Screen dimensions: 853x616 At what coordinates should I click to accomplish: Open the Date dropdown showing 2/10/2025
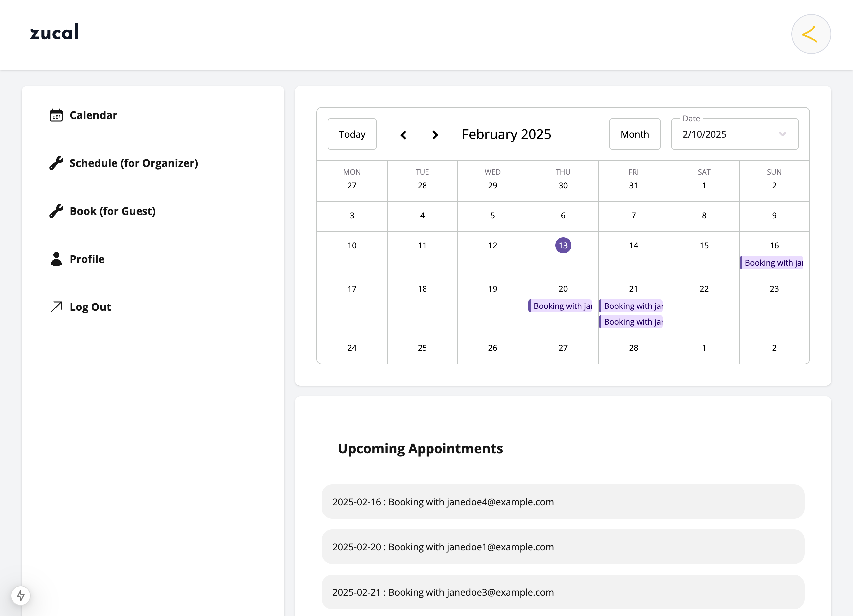click(x=726, y=134)
